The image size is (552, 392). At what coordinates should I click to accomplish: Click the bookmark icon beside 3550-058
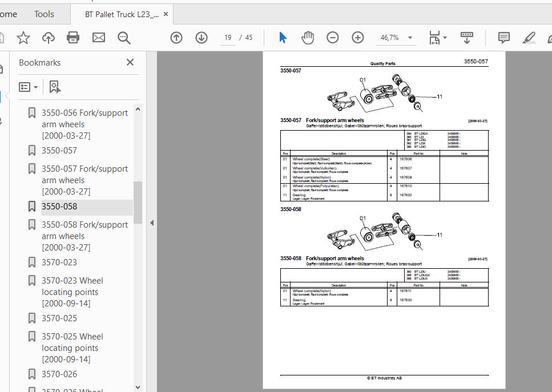click(32, 207)
